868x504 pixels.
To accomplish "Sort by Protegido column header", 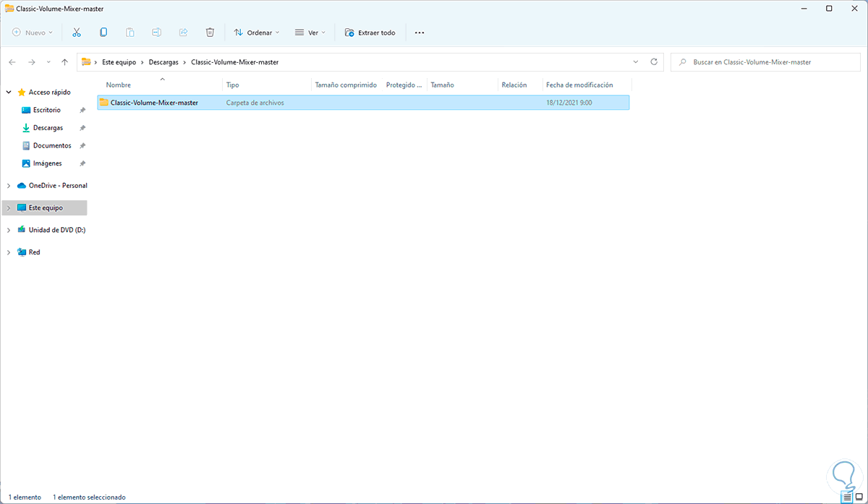I will [x=404, y=85].
